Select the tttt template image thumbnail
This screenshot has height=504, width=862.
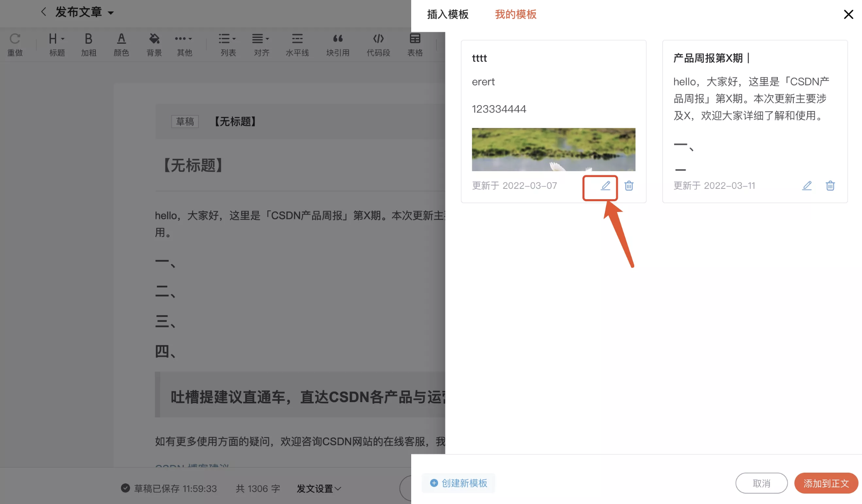(553, 149)
